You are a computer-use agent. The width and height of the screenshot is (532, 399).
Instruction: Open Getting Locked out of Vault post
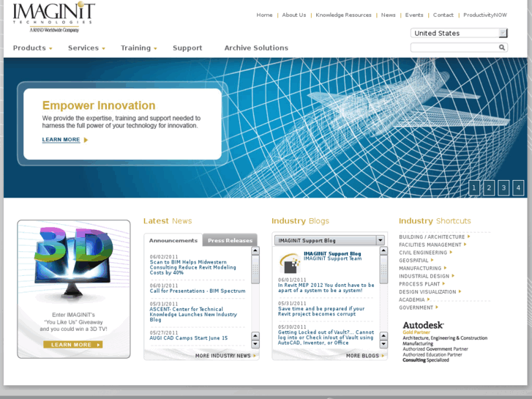tap(326, 338)
